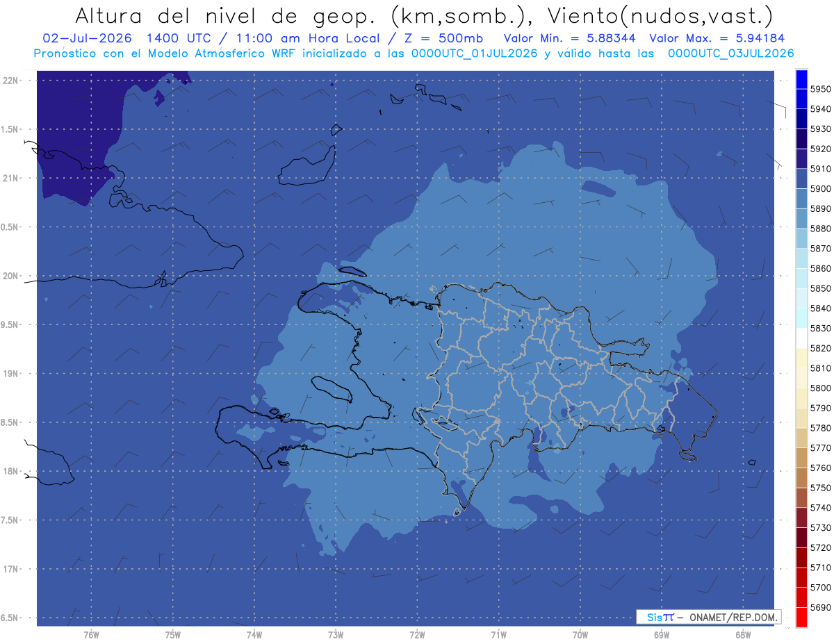
Task: Select the 'Z = 500mb' level label
Action: click(445, 38)
